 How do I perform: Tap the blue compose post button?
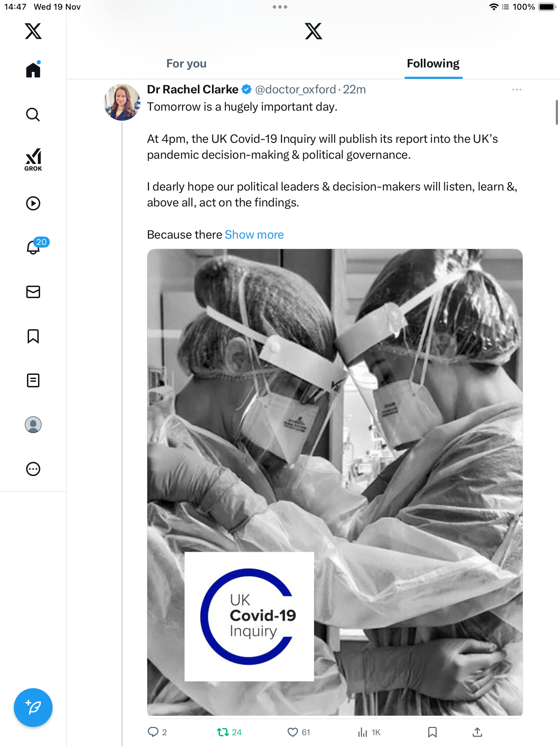[x=33, y=708]
